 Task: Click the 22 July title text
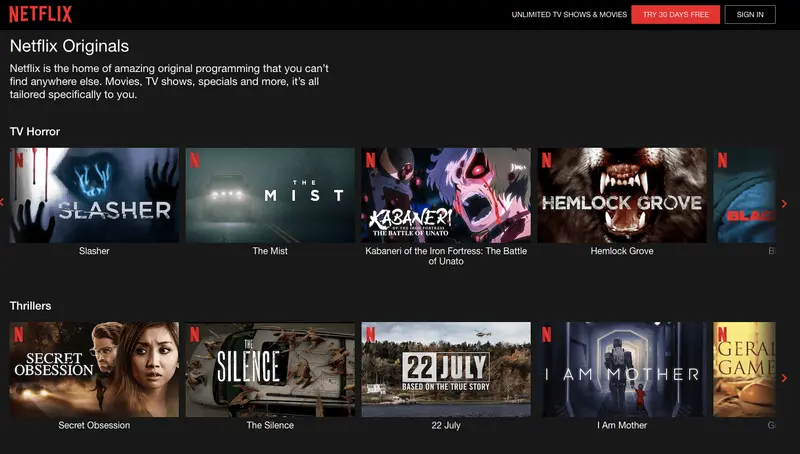[x=446, y=425]
